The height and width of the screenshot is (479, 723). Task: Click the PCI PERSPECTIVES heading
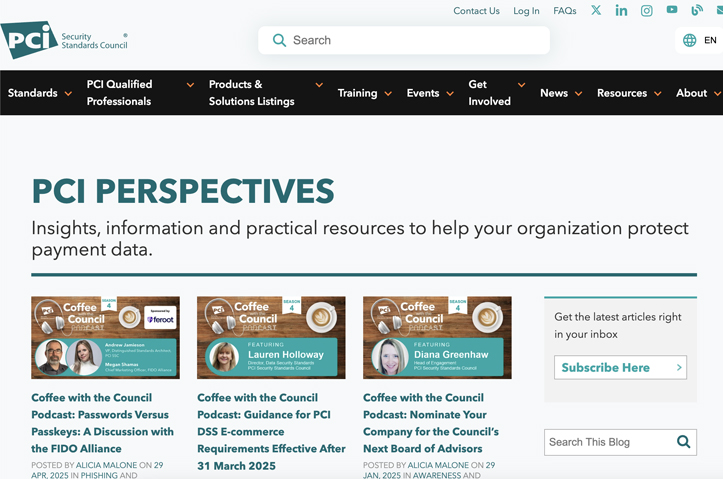point(183,191)
